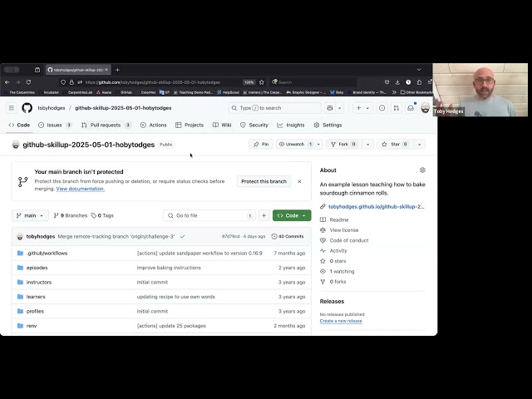Expand the create new plus menu
The image size is (532, 399).
(x=362, y=108)
